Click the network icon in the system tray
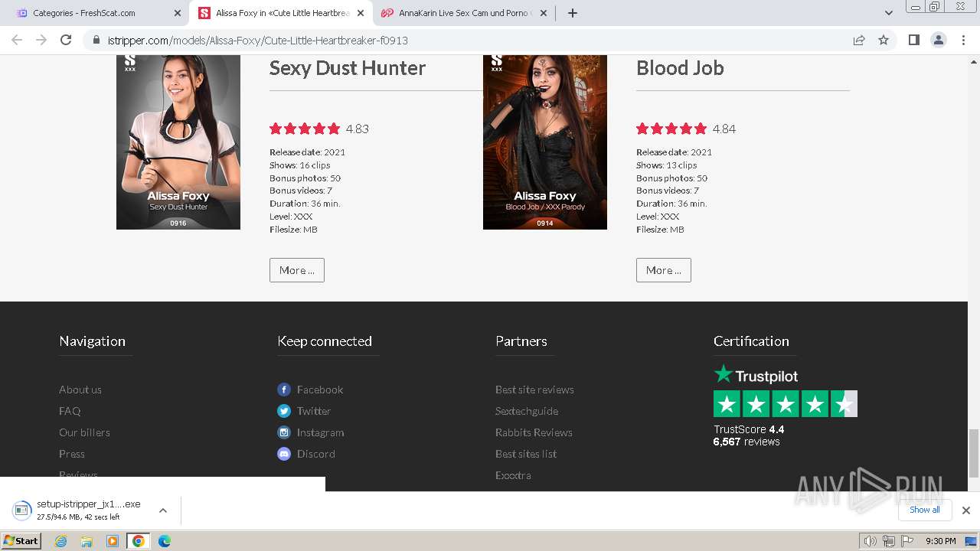 pyautogui.click(x=888, y=541)
